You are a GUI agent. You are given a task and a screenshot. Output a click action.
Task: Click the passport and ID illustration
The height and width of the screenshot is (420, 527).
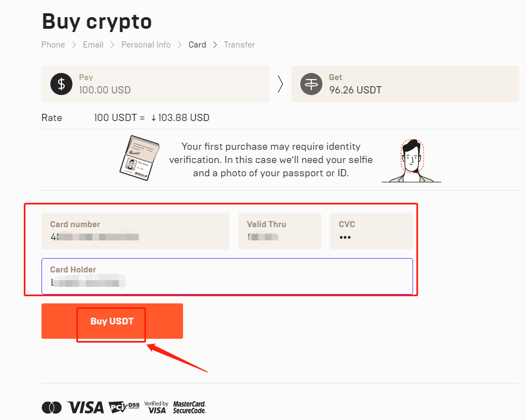(x=139, y=158)
